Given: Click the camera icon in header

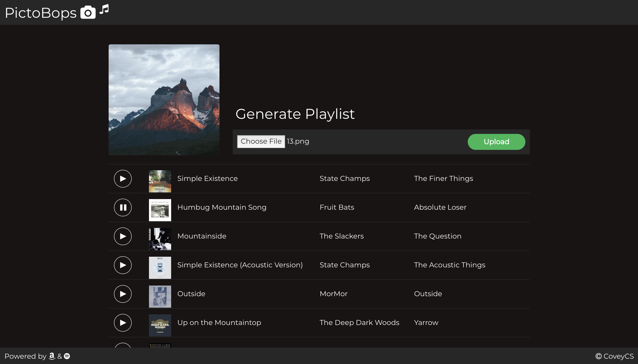Looking at the screenshot, I should [x=88, y=12].
